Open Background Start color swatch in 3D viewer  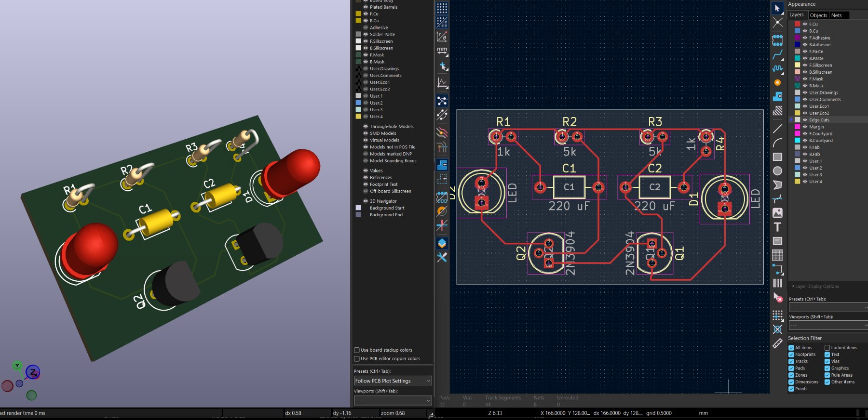358,208
